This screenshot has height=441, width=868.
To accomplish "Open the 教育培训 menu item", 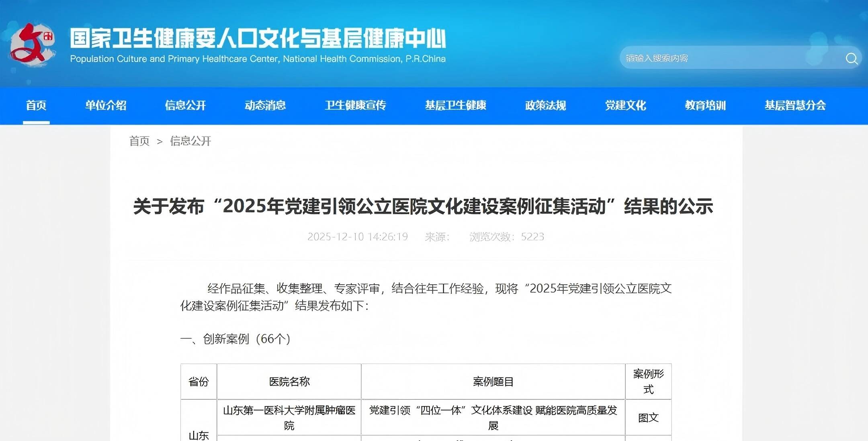I will 705,105.
